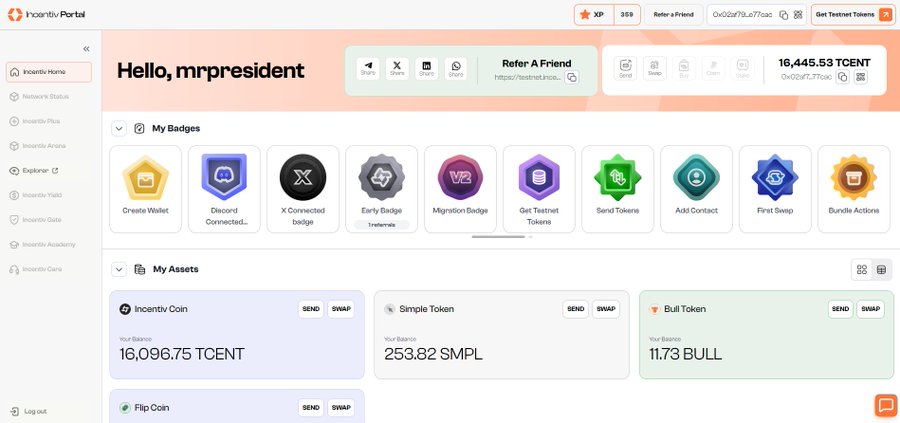Select the Early Badge card
The width and height of the screenshot is (900, 423).
(x=382, y=189)
